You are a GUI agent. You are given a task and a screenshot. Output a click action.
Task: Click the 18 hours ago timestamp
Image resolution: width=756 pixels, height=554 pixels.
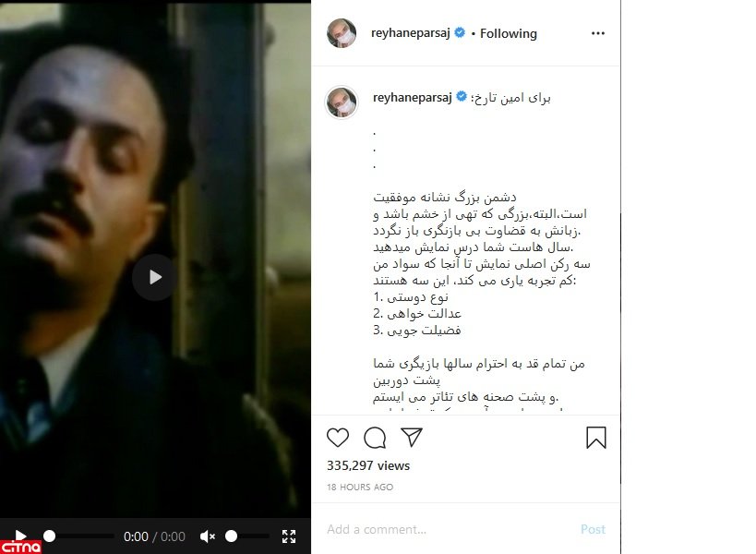pos(360,487)
